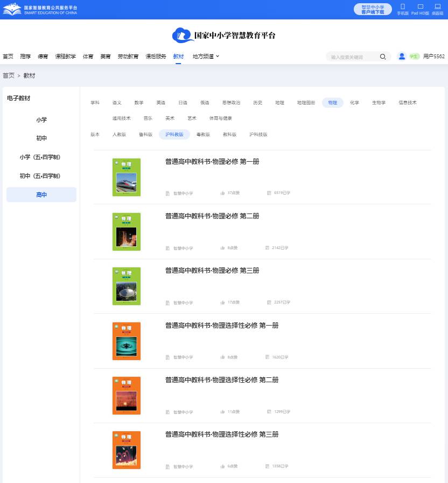Image resolution: width=448 pixels, height=483 pixels.
Task: Select the 化学 subject filter
Action: pyautogui.click(x=354, y=102)
